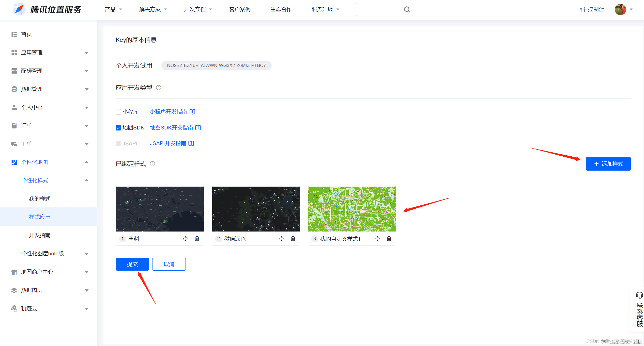Click the 轨迹云 location icon in sidebar
The width and height of the screenshot is (644, 346).
click(14, 308)
